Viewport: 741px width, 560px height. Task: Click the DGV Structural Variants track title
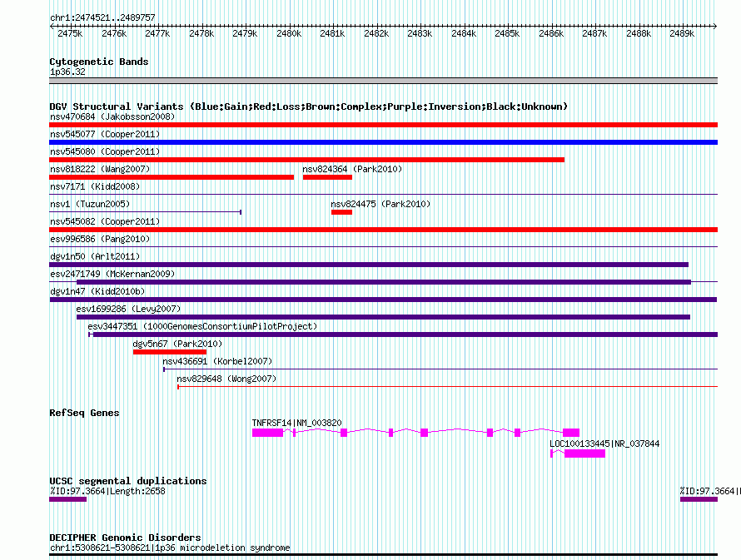pyautogui.click(x=309, y=107)
